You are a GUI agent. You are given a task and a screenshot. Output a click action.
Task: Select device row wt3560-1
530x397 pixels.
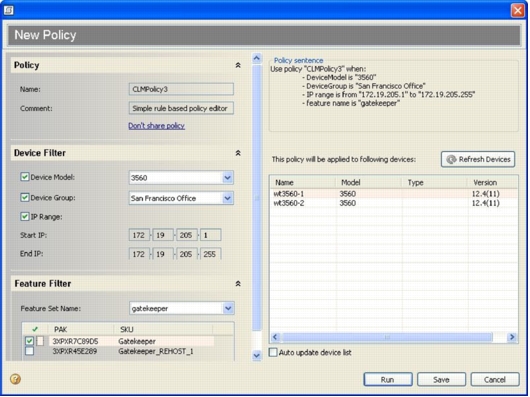[394, 194]
